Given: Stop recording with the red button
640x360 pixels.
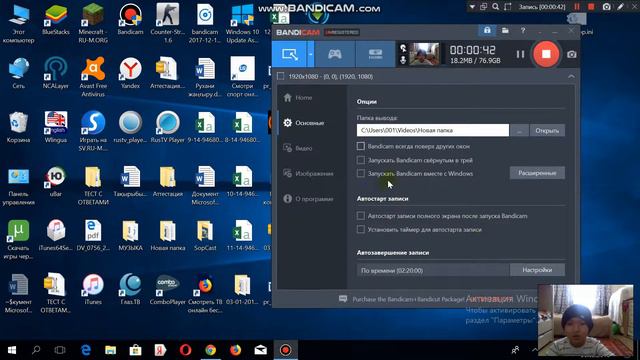Looking at the screenshot, I should point(546,54).
